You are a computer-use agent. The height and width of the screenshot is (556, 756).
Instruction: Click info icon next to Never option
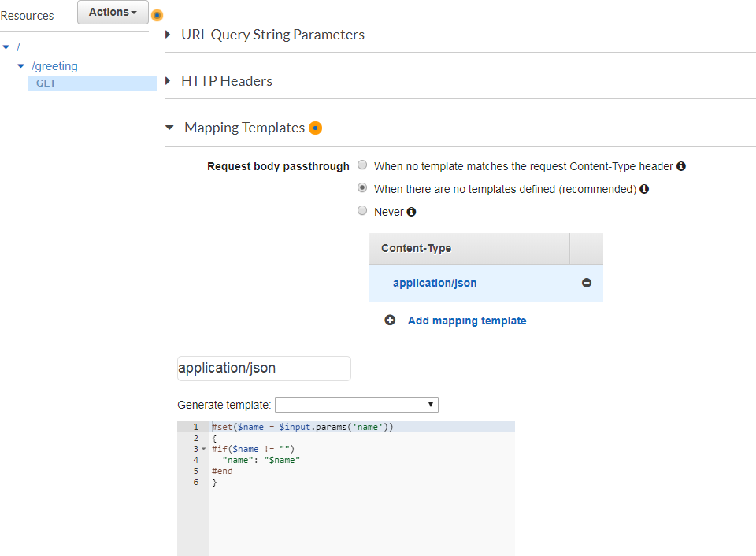411,212
